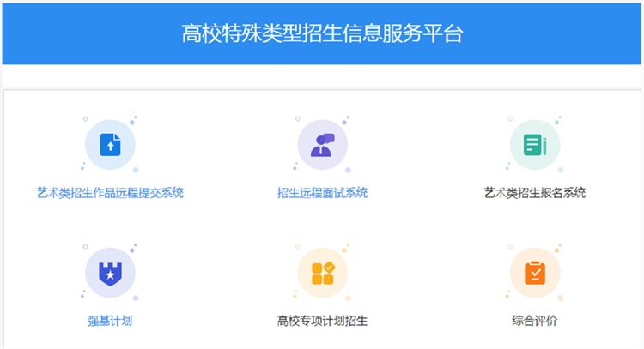Click the speech bubble on the interview icon
This screenshot has height=349, width=644.
pyautogui.click(x=328, y=137)
